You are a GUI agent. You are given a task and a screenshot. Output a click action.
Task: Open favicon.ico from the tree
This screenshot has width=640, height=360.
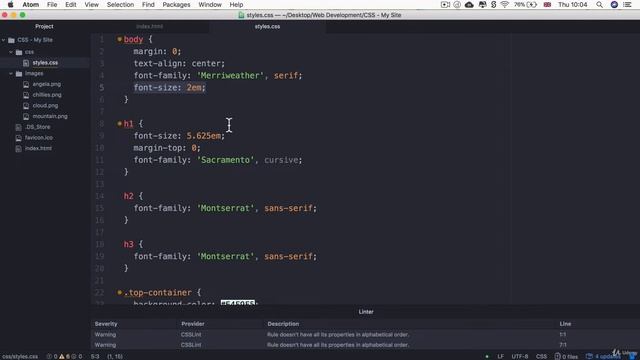pos(39,138)
